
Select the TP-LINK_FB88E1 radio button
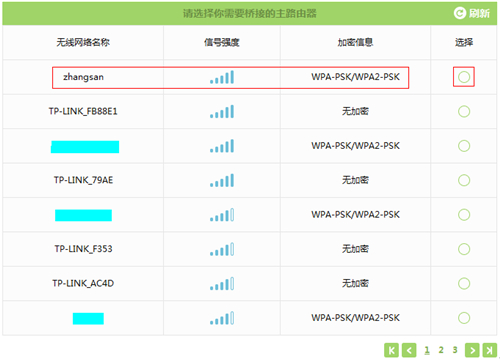pos(464,111)
